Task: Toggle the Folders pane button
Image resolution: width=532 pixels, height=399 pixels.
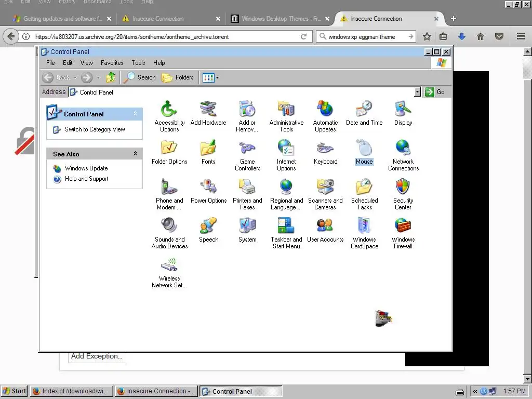Action: [178, 77]
